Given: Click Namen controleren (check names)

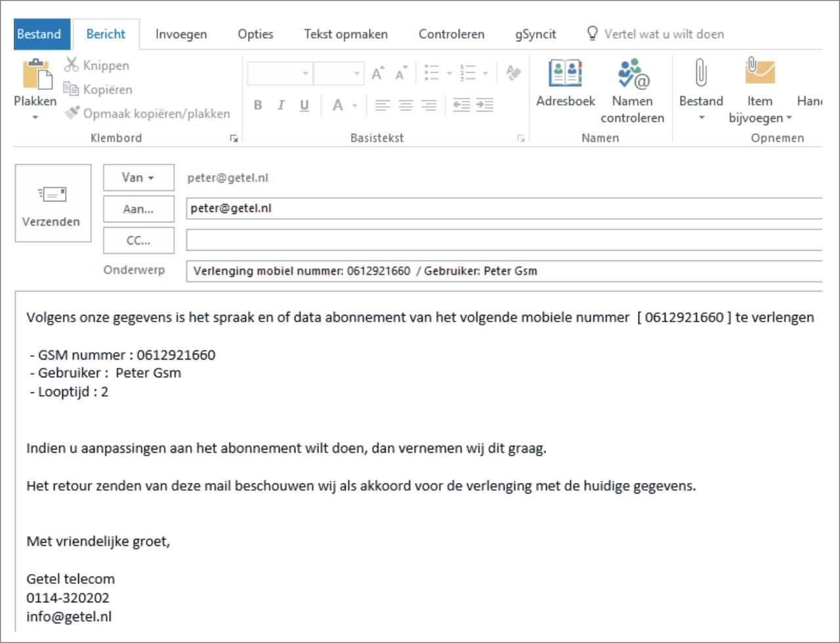Looking at the screenshot, I should click(x=633, y=91).
